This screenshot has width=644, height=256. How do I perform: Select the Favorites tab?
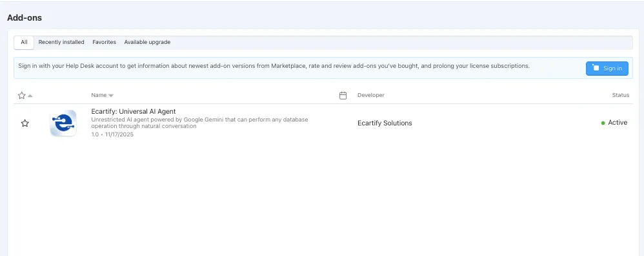pyautogui.click(x=105, y=43)
